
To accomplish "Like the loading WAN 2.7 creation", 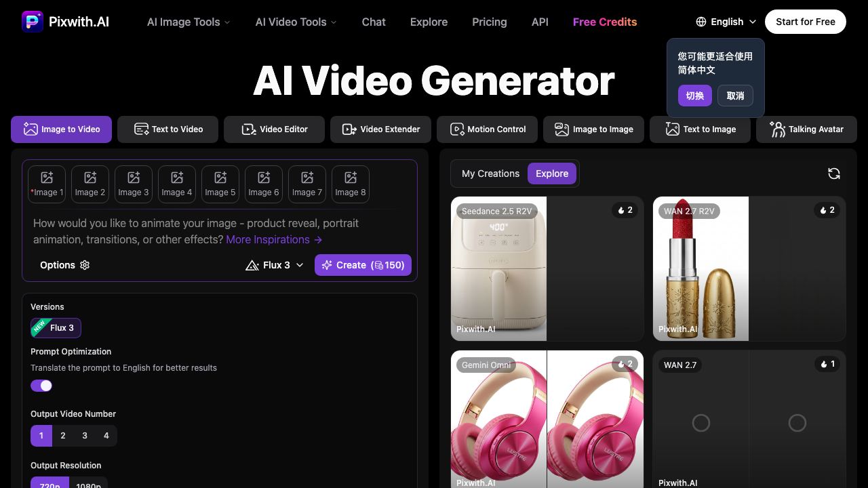I will [x=826, y=364].
